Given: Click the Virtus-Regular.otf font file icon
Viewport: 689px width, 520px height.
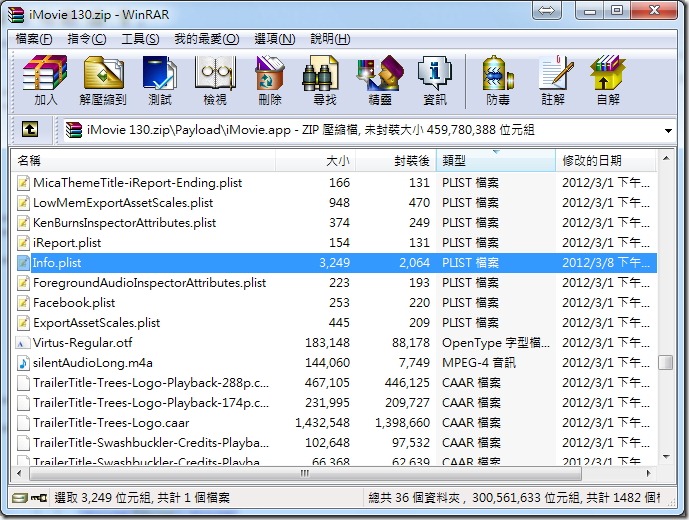Looking at the screenshot, I should pyautogui.click(x=23, y=343).
